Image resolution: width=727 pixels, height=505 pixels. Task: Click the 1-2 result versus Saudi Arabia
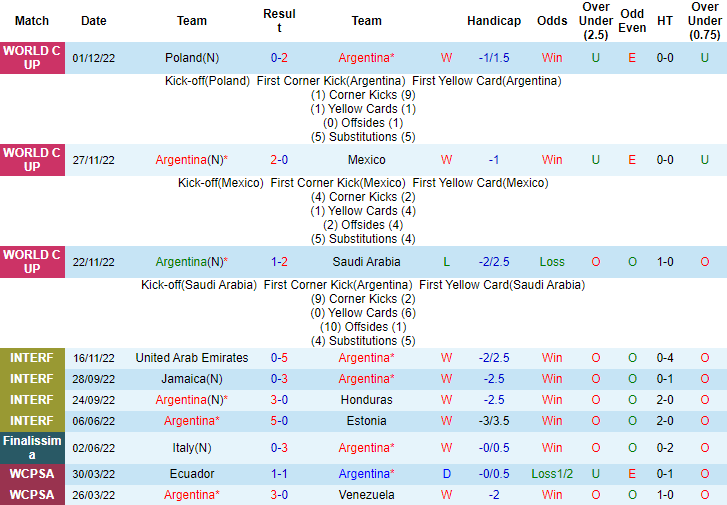pos(279,262)
